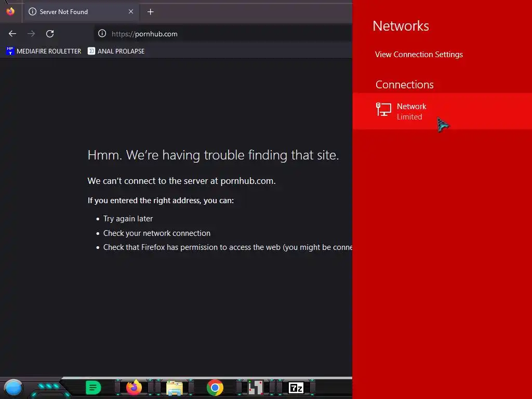Click the address bar URL field
532x399 pixels.
(224, 34)
